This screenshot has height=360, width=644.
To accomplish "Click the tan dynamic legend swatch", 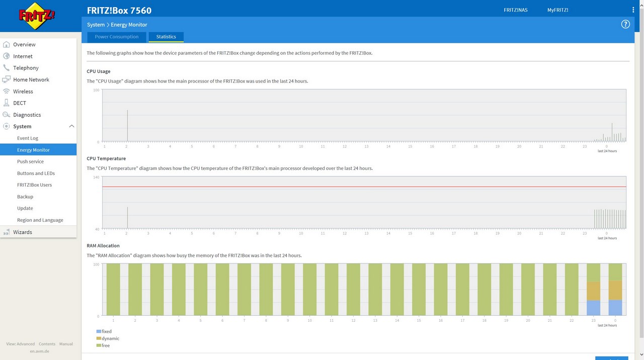I will [98, 338].
